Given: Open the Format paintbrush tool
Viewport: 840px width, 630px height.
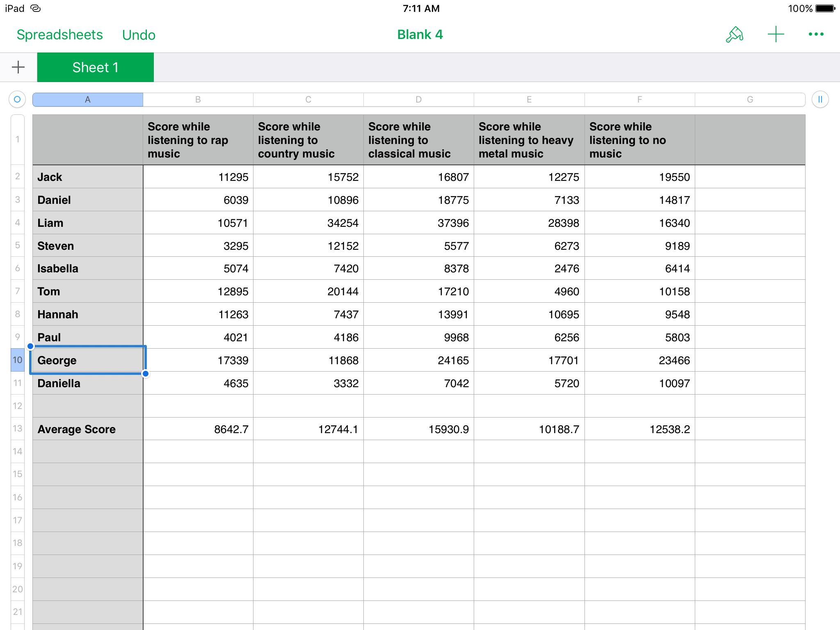Looking at the screenshot, I should 734,34.
